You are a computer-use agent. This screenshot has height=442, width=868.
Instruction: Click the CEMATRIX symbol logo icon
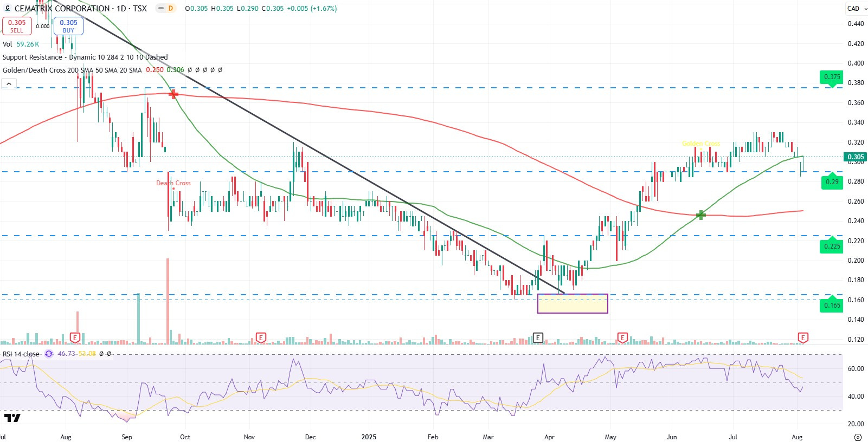point(7,8)
